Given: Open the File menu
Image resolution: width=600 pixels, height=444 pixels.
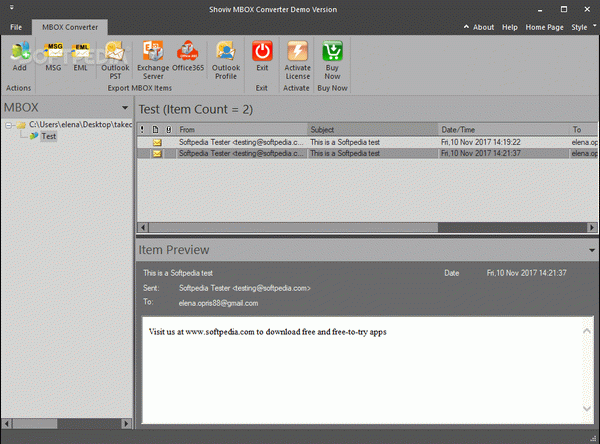Looking at the screenshot, I should (x=16, y=27).
